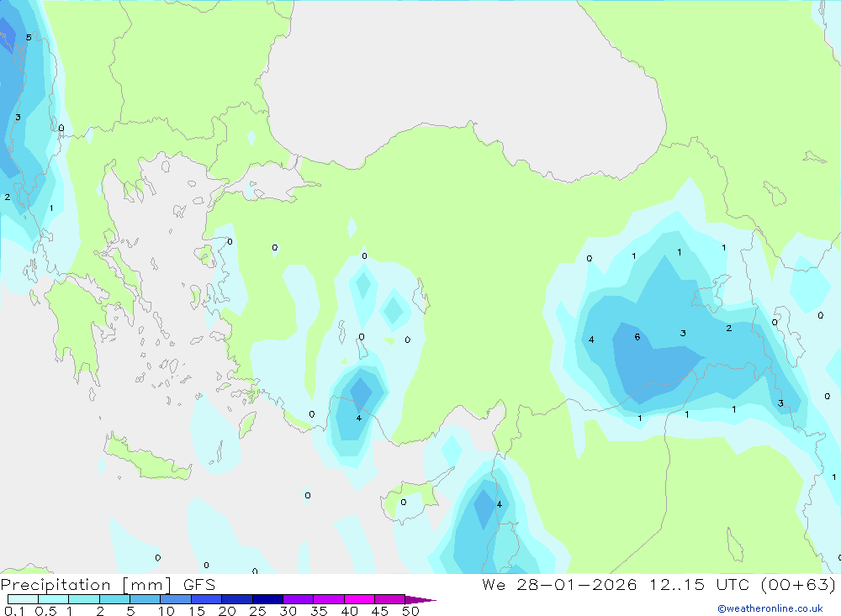Click the legend label '50'

coord(410,611)
